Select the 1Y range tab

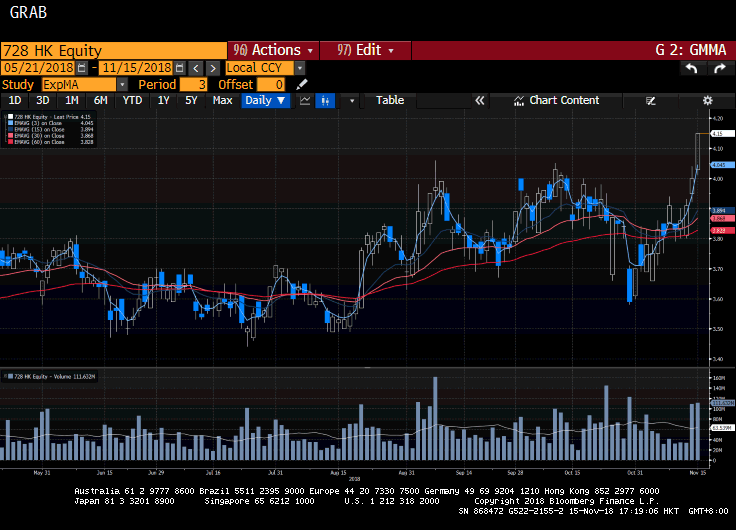click(163, 100)
